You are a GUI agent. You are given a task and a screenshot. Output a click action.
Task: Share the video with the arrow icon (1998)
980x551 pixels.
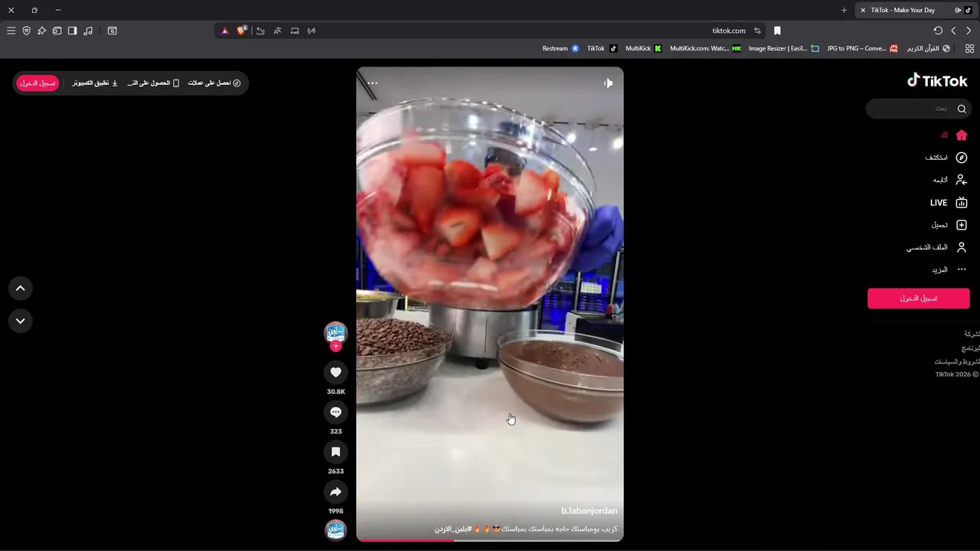click(335, 491)
